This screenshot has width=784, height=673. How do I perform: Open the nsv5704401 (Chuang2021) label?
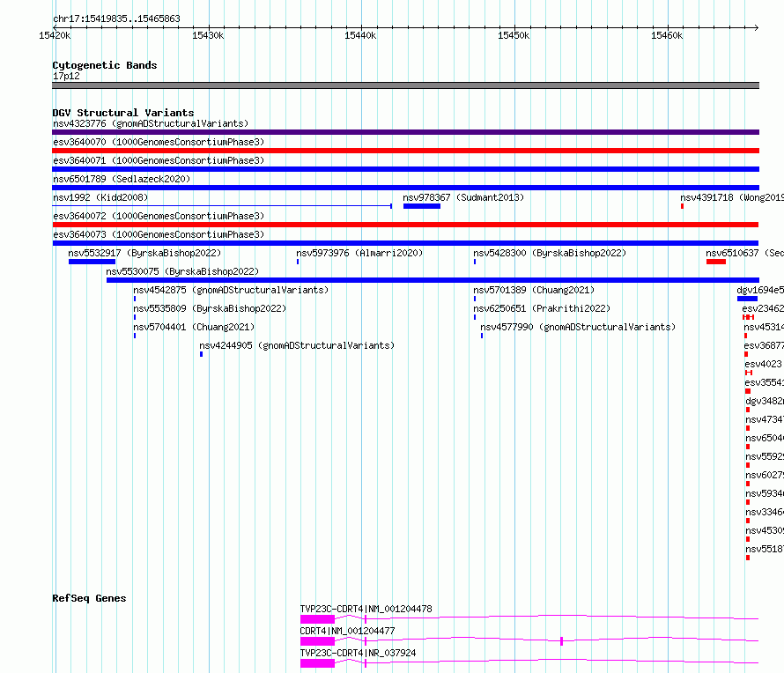(x=194, y=327)
